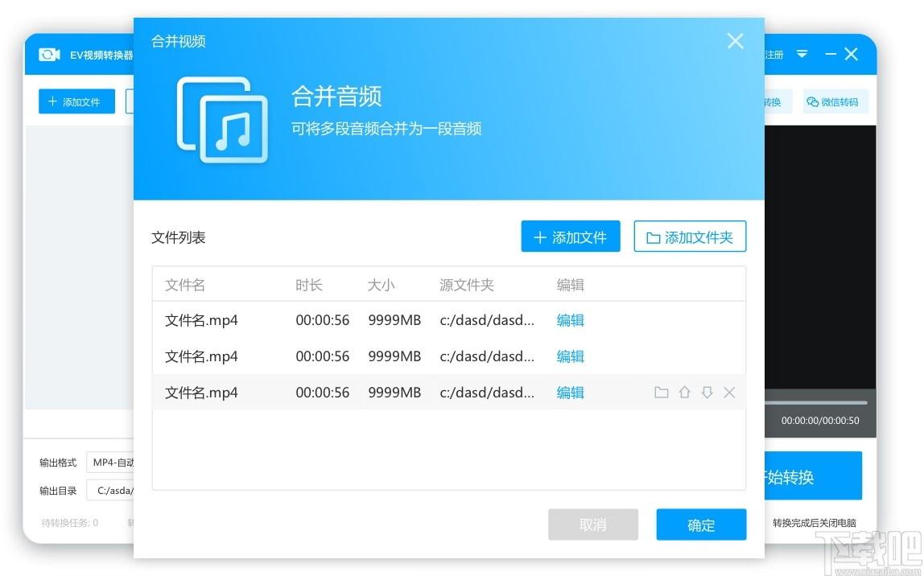The image size is (924, 576).
Task: Click the large merge audio music icon
Action: point(222,120)
